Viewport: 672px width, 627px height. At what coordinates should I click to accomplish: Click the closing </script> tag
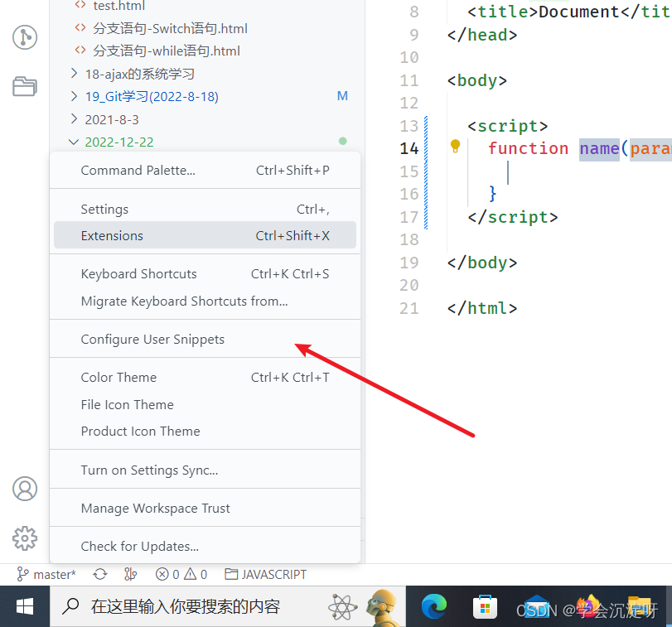pyautogui.click(x=513, y=217)
